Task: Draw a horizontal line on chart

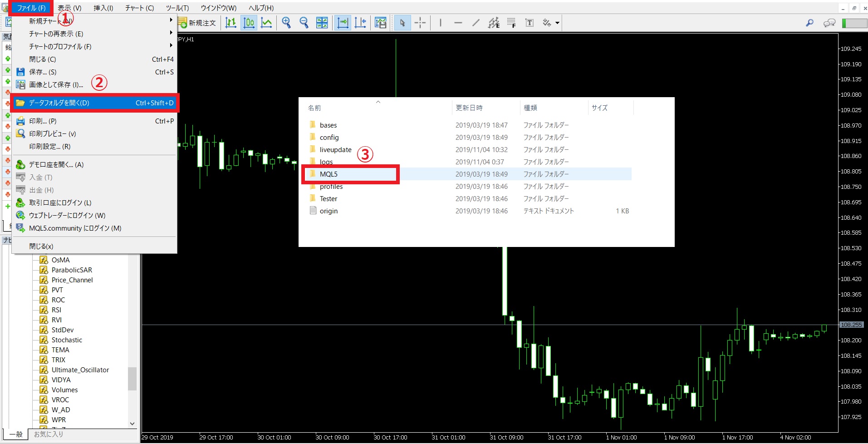Action: point(458,23)
